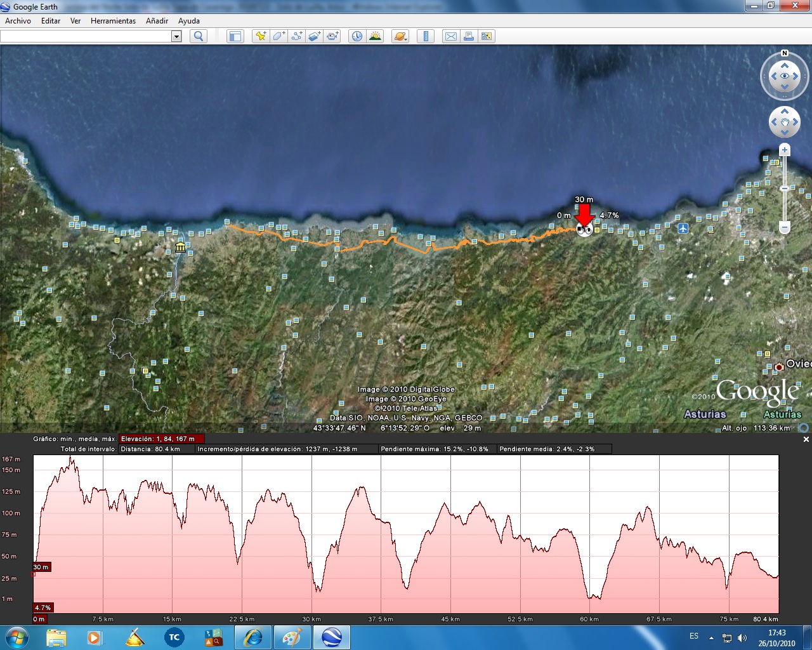Show hidden system tray icons arrow
This screenshot has height=650, width=812.
point(711,637)
